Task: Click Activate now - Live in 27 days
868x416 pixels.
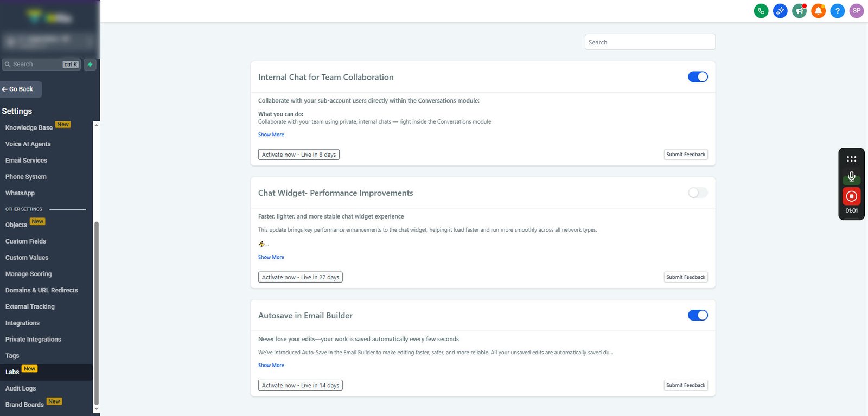Action: [x=301, y=277]
